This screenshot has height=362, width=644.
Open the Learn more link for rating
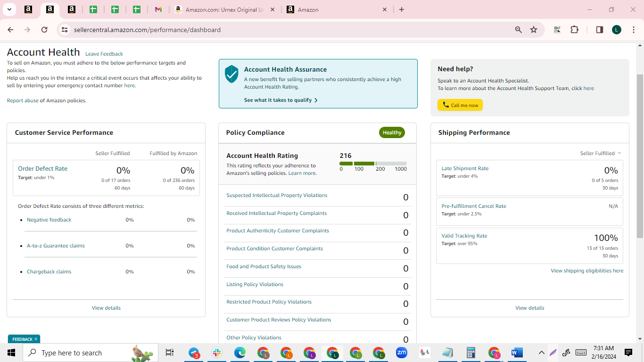click(302, 173)
